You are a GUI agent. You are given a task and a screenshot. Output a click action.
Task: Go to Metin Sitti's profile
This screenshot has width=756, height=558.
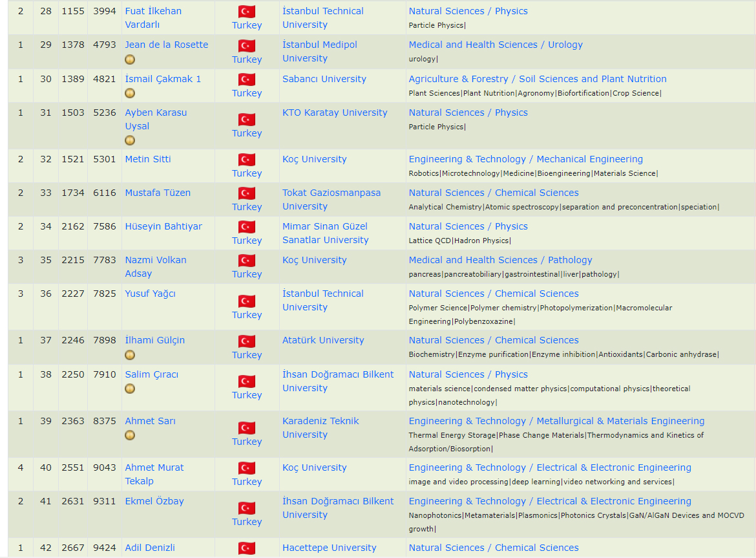click(147, 159)
